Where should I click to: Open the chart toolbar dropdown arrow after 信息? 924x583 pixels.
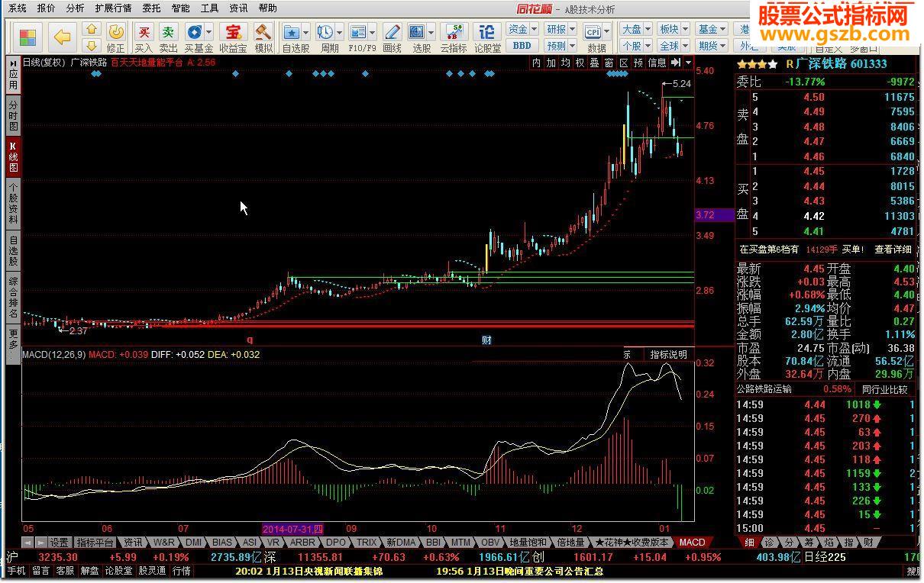688,63
